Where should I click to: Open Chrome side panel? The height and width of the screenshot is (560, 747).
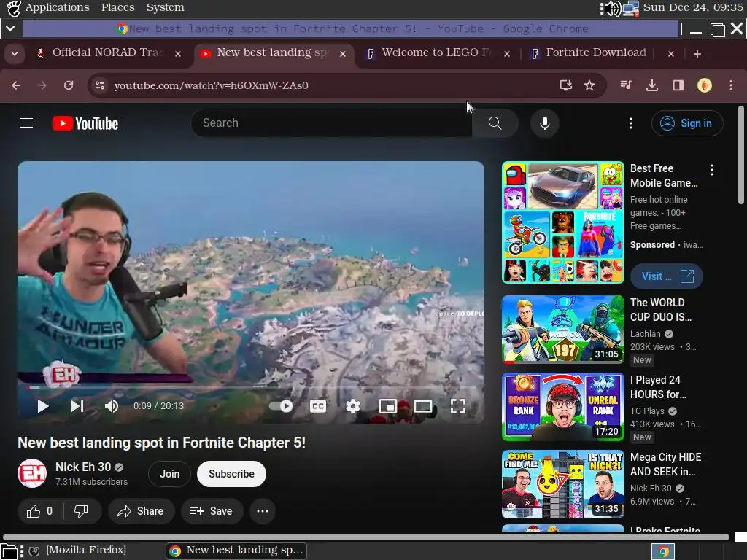[x=678, y=85]
